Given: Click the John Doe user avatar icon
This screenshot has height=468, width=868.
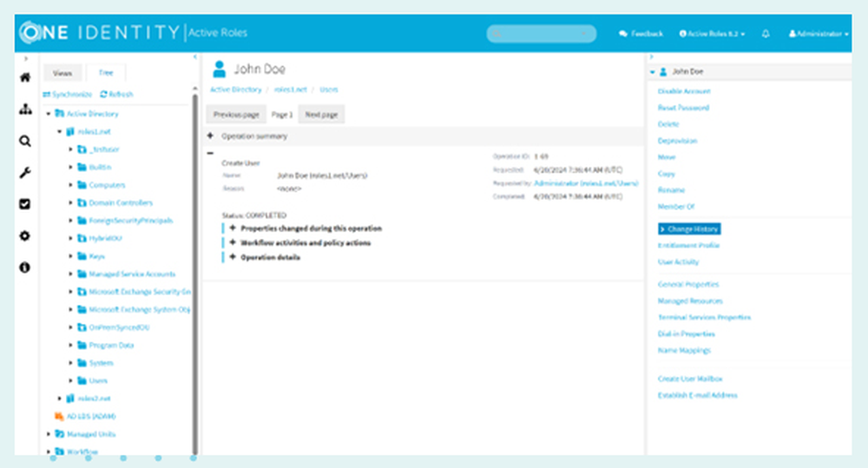Looking at the screenshot, I should coord(220,69).
